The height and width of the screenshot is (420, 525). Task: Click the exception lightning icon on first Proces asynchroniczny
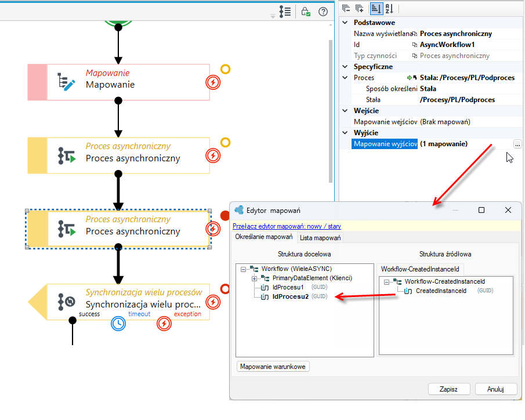coord(213,155)
